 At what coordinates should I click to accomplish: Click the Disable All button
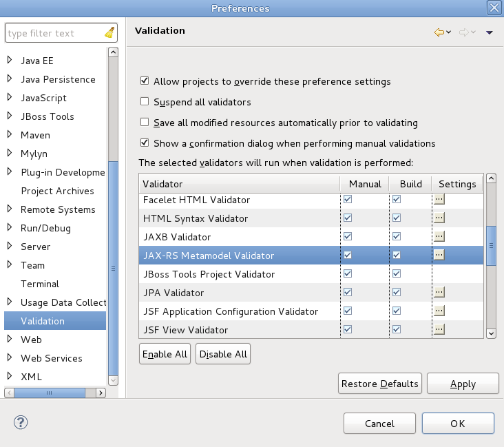click(222, 354)
